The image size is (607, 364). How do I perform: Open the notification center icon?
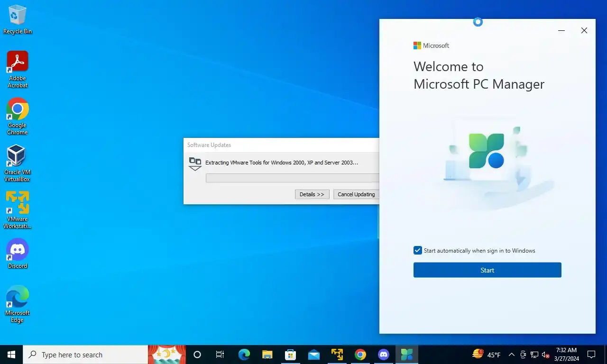click(591, 355)
